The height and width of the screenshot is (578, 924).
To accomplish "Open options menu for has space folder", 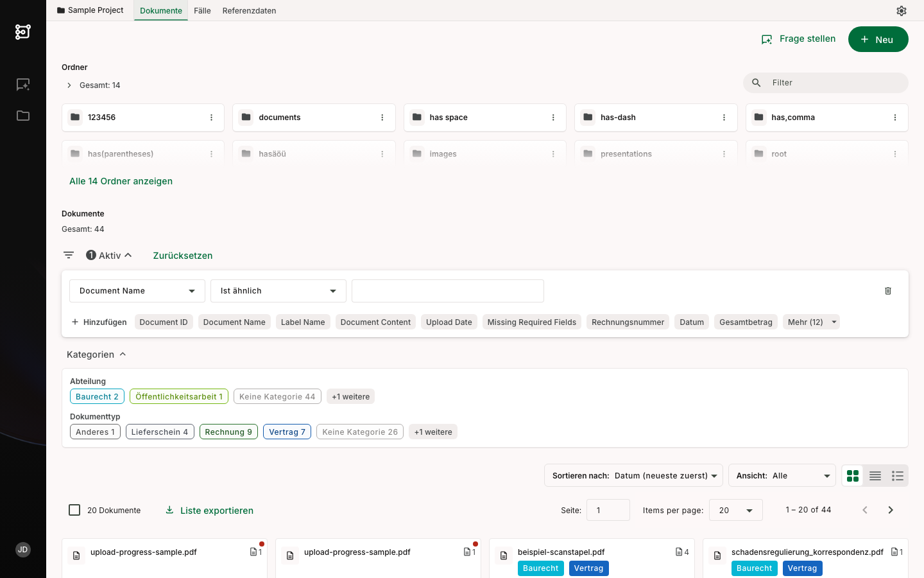I will click(553, 118).
